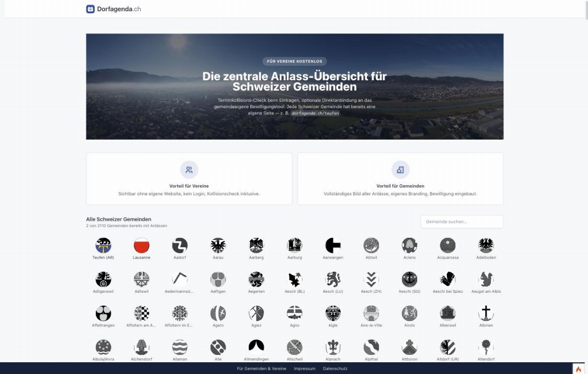The height and width of the screenshot is (374, 588).
Task: Click the dorfagenda.ch/teufen example URL text
Action: coord(315,113)
